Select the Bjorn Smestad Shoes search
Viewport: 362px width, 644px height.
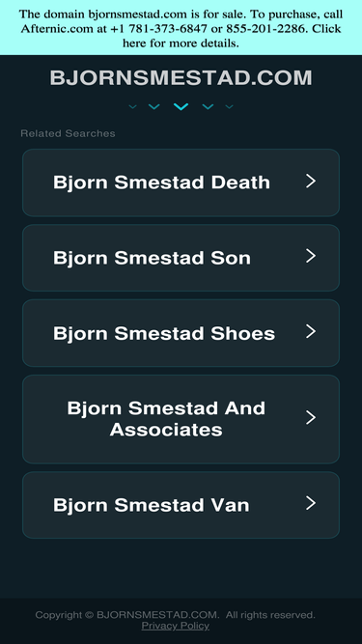(x=181, y=333)
